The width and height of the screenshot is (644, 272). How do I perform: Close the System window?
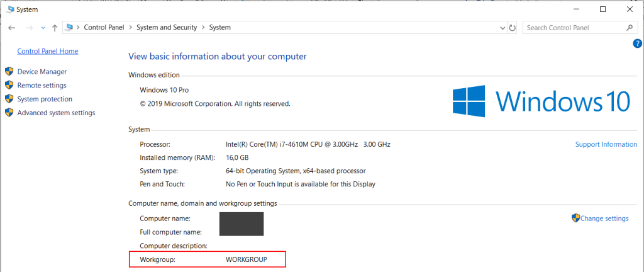click(629, 9)
